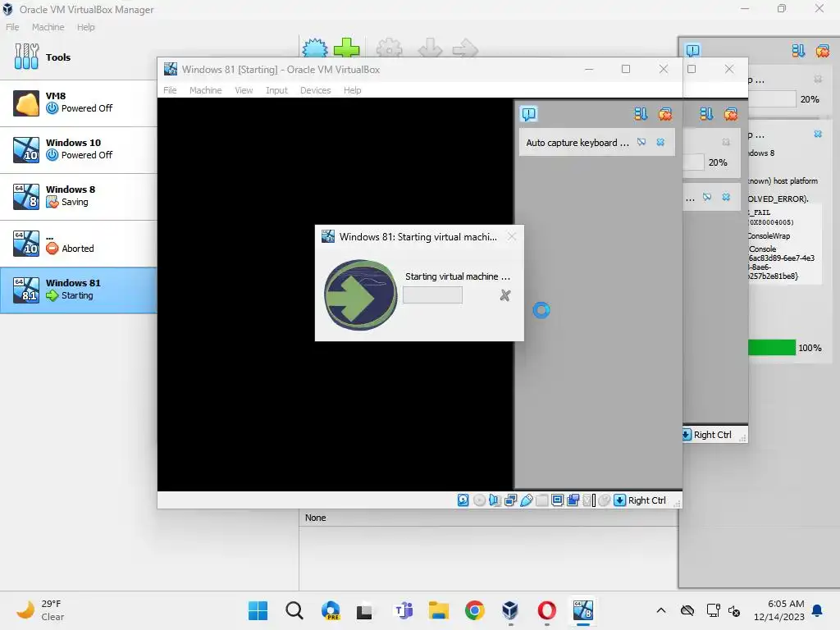The image size is (840, 630).
Task: Click the Manager window's notification ordering icon
Action: click(x=798, y=50)
